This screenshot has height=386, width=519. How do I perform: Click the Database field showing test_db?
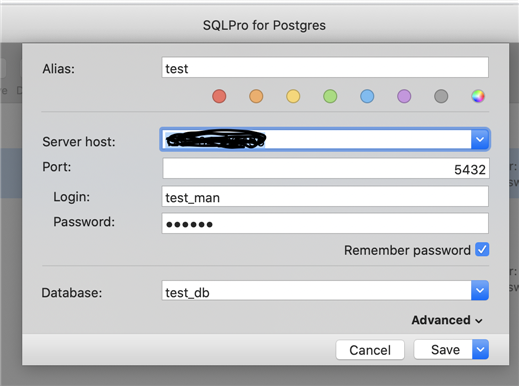pos(317,290)
